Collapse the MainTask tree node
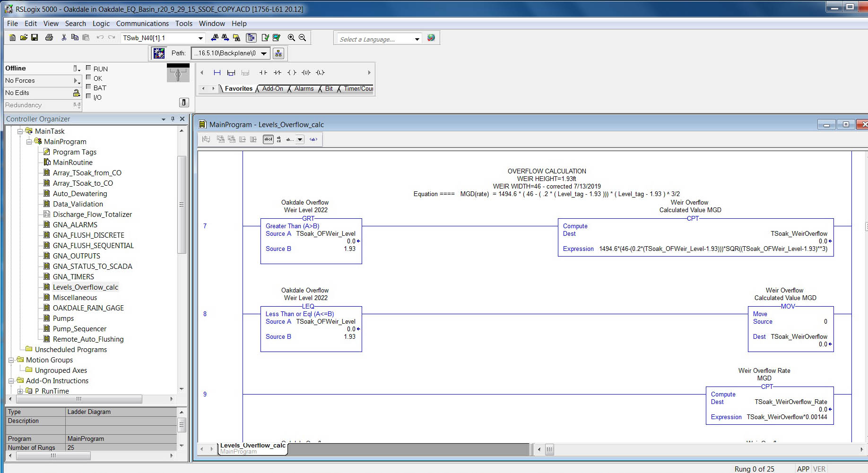Image resolution: width=868 pixels, height=473 pixels. point(20,131)
